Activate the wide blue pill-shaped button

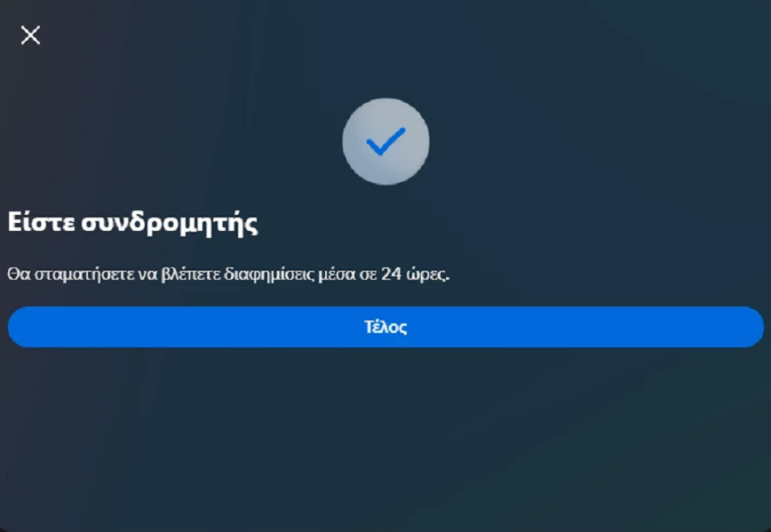click(x=385, y=327)
